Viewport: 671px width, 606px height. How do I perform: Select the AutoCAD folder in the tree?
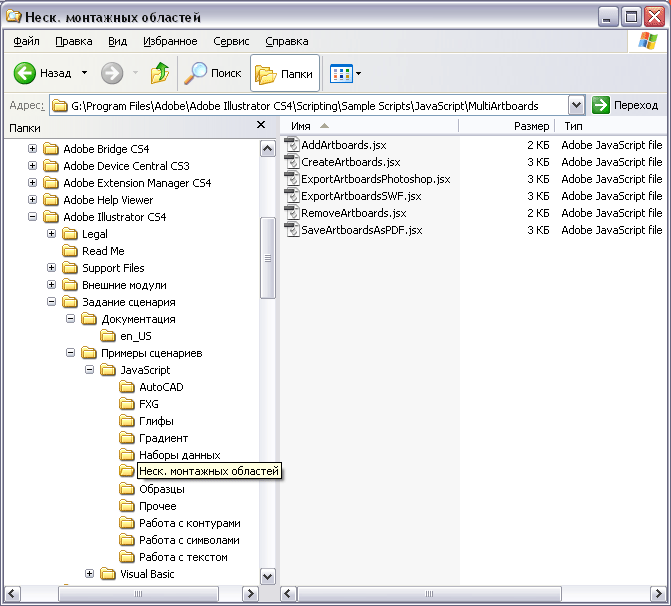pyautogui.click(x=160, y=387)
